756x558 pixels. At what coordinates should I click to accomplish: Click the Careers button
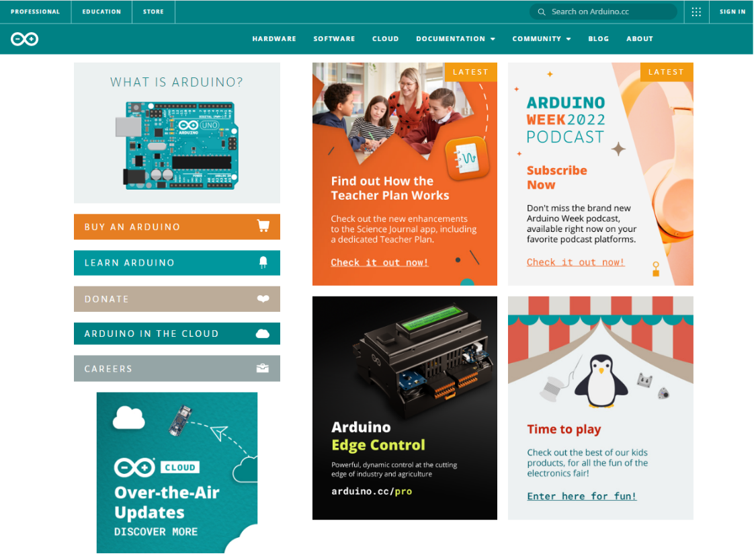(177, 368)
